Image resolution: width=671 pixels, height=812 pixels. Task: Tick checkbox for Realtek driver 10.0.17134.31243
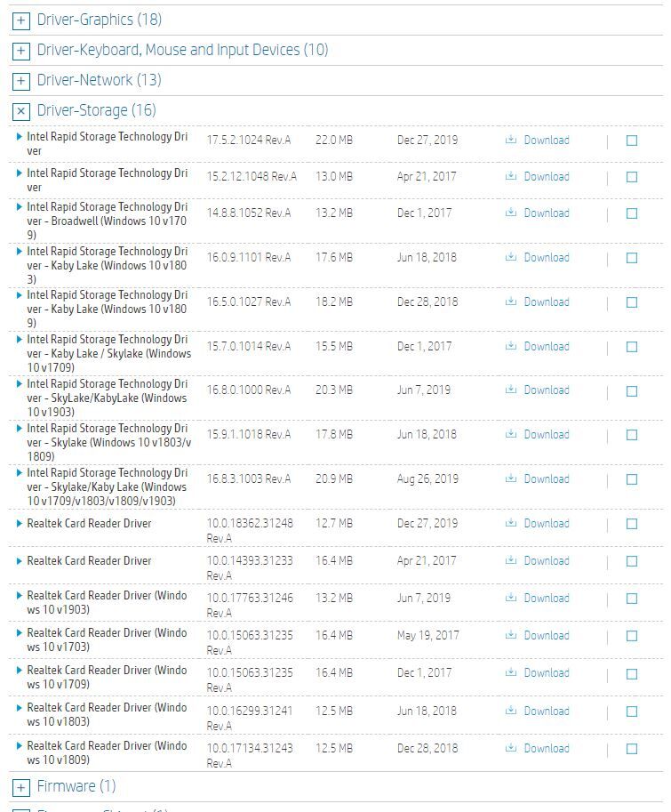coord(632,748)
